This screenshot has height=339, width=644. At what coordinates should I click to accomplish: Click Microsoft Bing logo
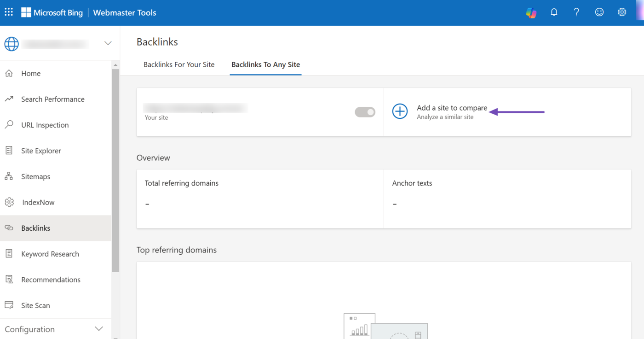tap(52, 12)
